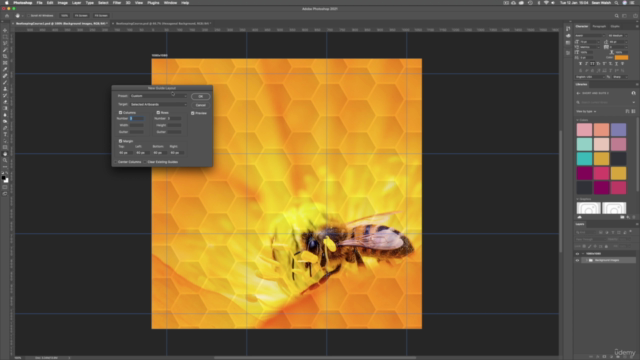Click the orange text Color swatch
This screenshot has width=640, height=360.
tap(621, 58)
